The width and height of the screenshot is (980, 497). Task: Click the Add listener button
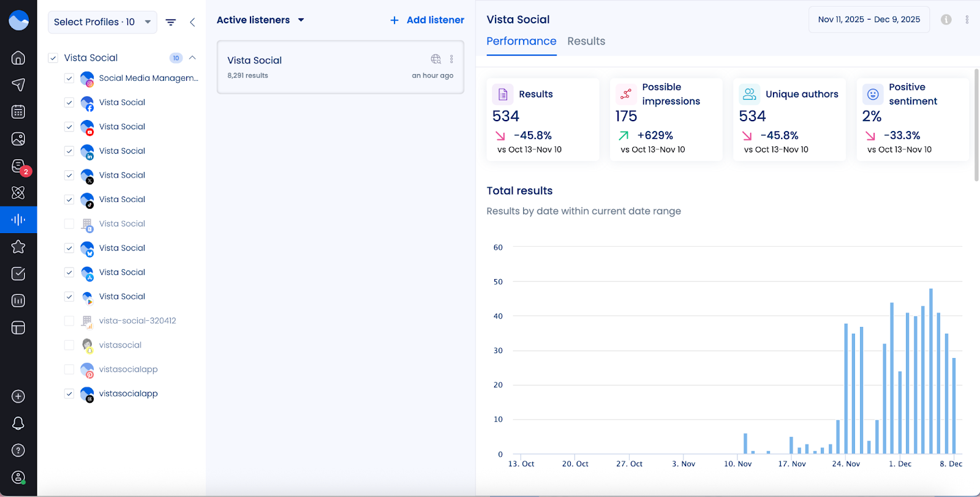pyautogui.click(x=428, y=20)
